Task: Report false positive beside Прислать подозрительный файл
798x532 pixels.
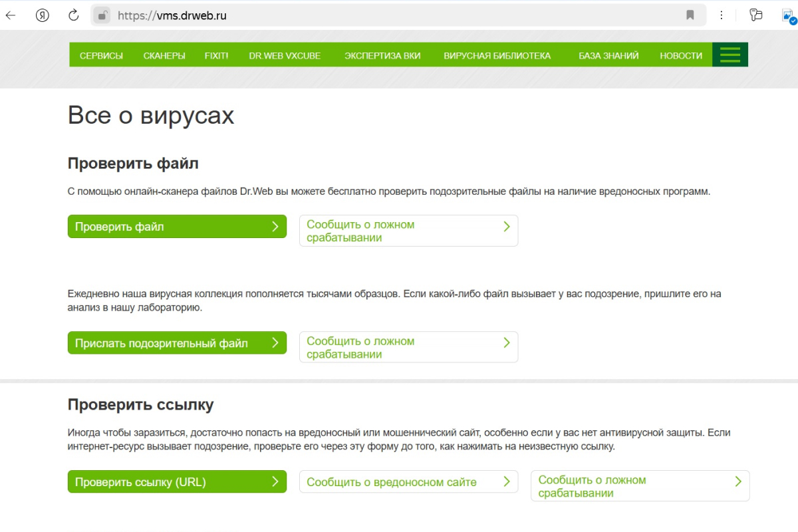Action: pos(408,347)
